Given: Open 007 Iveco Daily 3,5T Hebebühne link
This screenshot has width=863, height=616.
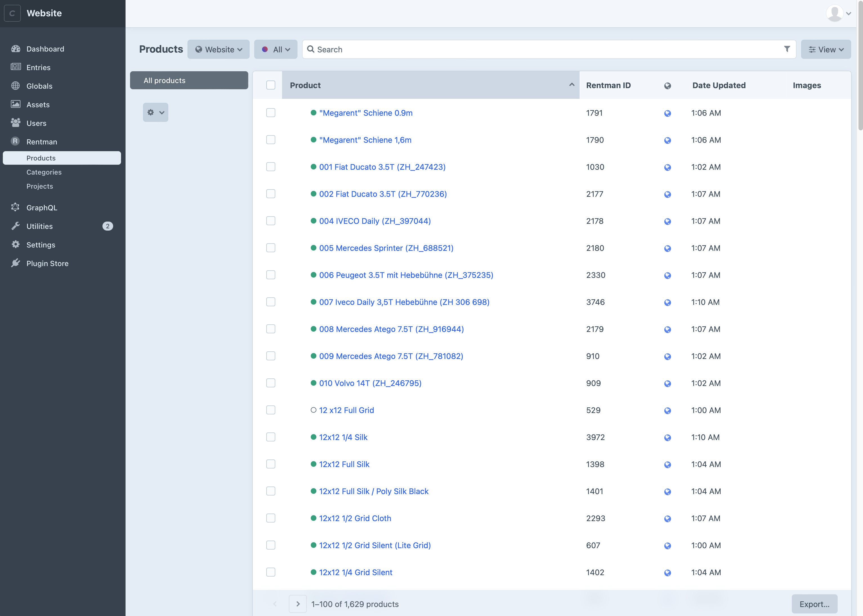Looking at the screenshot, I should tap(404, 302).
